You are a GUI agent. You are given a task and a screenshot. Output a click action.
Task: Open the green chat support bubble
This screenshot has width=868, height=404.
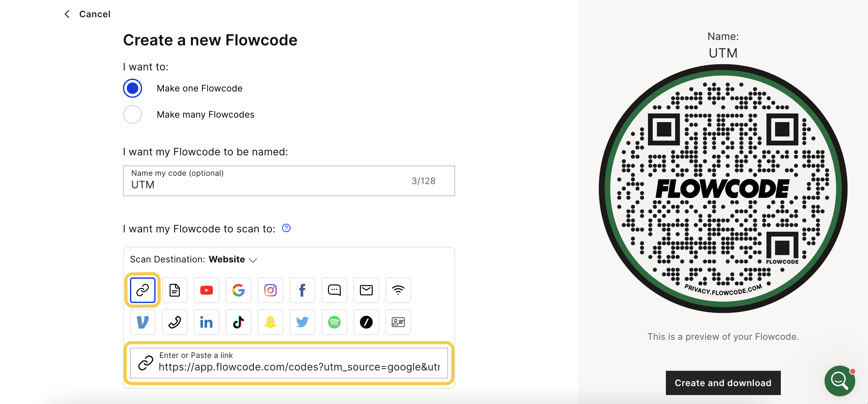pyautogui.click(x=839, y=381)
